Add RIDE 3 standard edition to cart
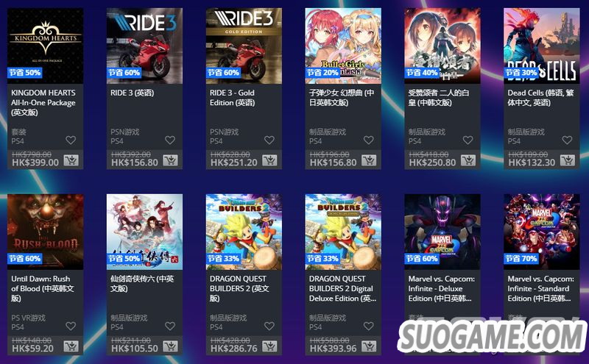The image size is (589, 364). tap(170, 160)
